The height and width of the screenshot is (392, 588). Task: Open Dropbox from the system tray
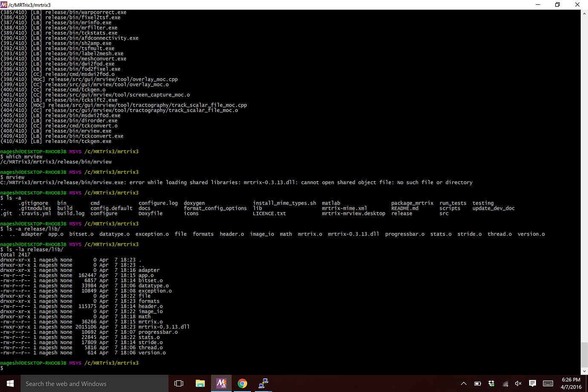pos(491,383)
